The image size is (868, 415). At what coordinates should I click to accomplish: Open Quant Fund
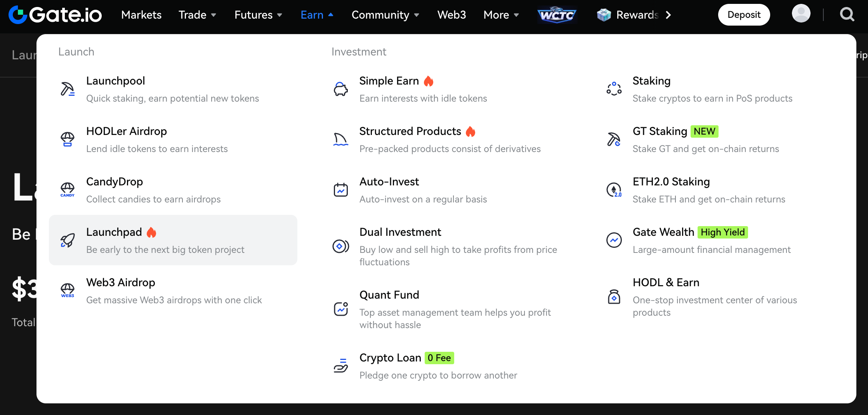click(x=446, y=309)
